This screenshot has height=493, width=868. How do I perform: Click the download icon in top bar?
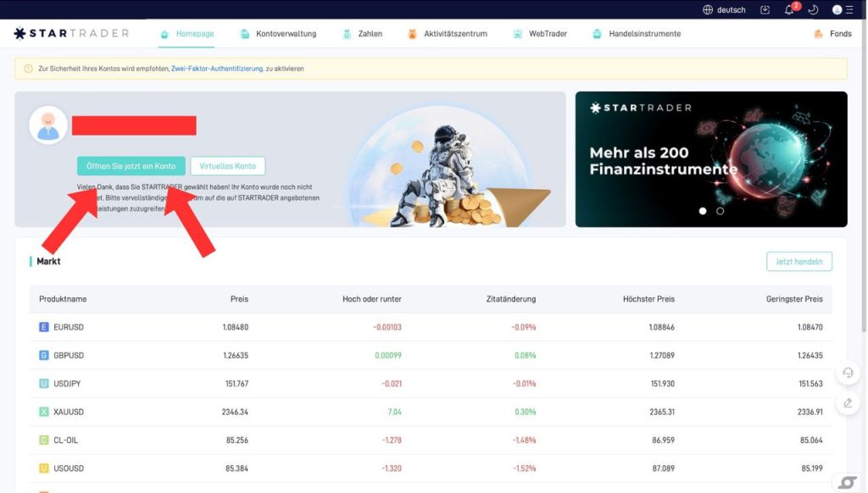765,10
